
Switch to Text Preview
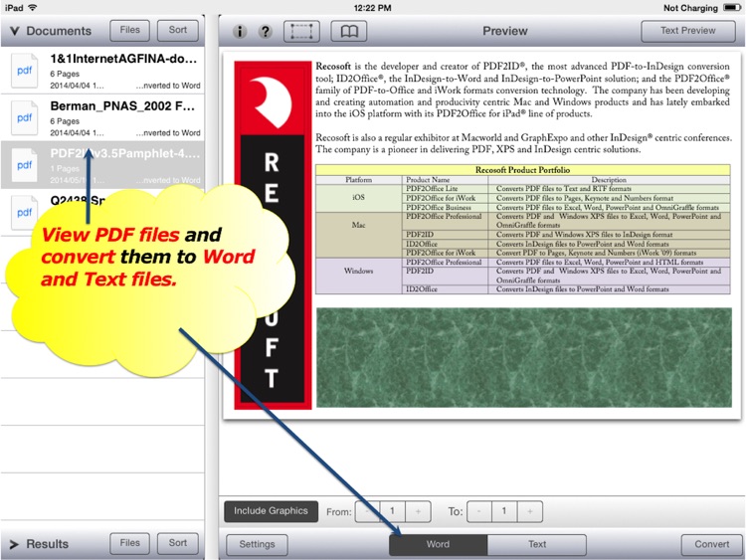[688, 31]
